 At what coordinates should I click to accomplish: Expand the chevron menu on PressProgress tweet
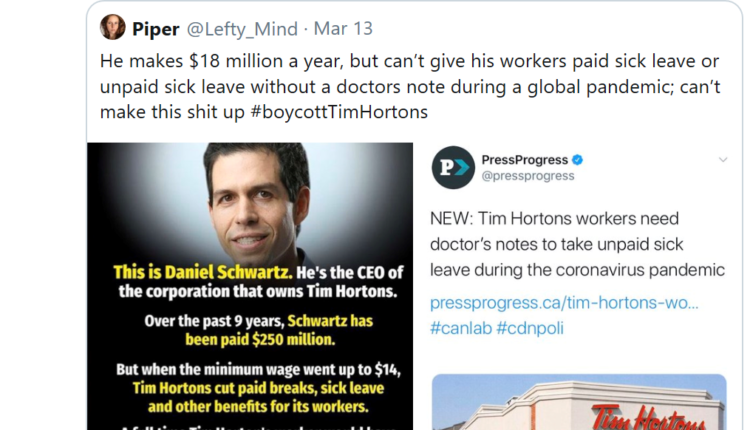[x=722, y=160]
